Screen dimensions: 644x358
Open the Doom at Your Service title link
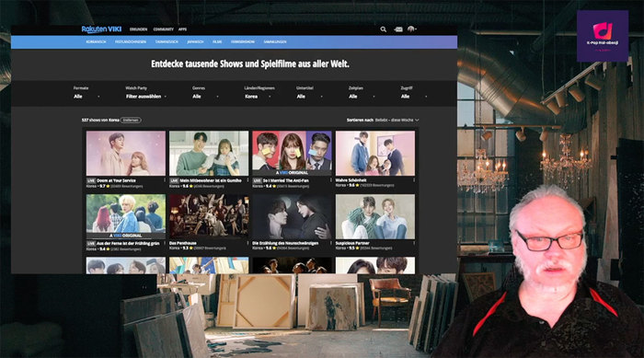click(x=116, y=180)
